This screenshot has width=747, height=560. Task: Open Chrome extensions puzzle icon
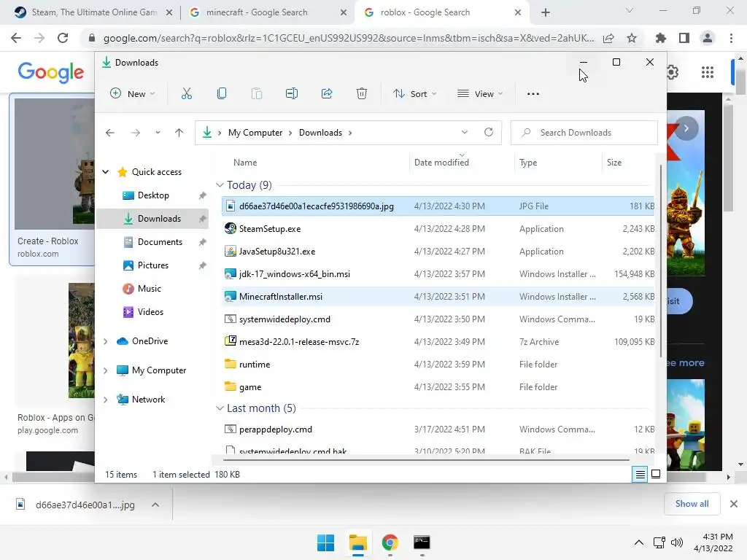pos(661,38)
